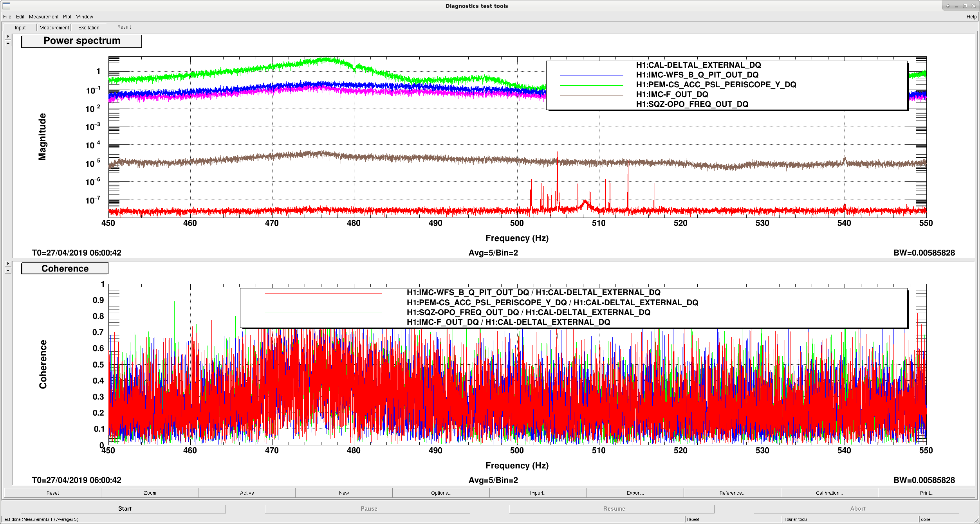Click the window menu icon in title bar
This screenshot has height=524, width=980.
6,6
